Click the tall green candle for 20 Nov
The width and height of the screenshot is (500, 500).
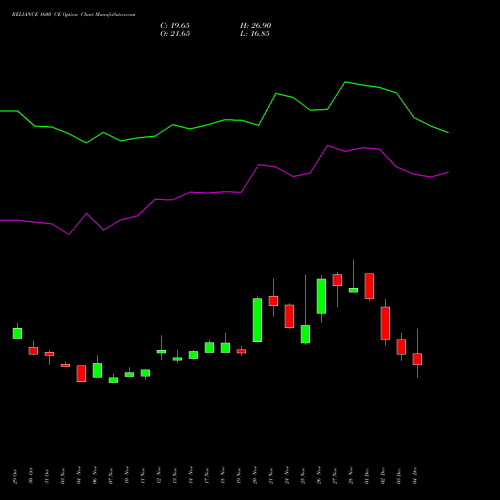pyautogui.click(x=257, y=320)
